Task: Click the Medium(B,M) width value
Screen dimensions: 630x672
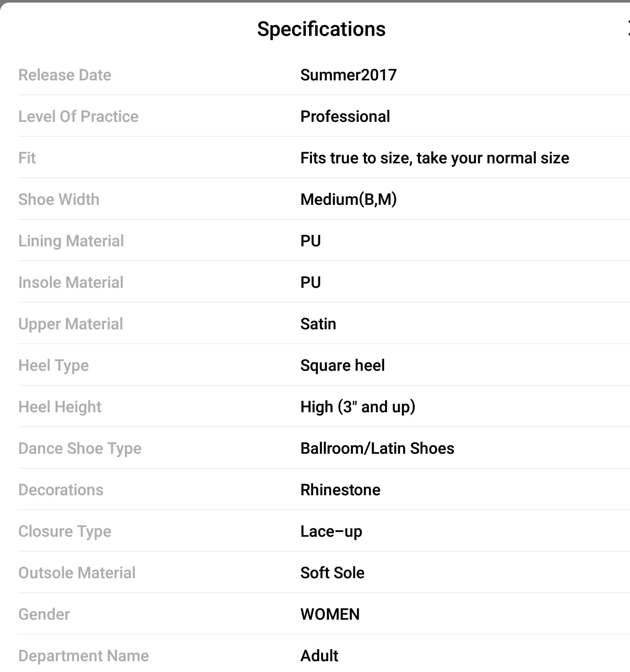Action: (x=348, y=200)
